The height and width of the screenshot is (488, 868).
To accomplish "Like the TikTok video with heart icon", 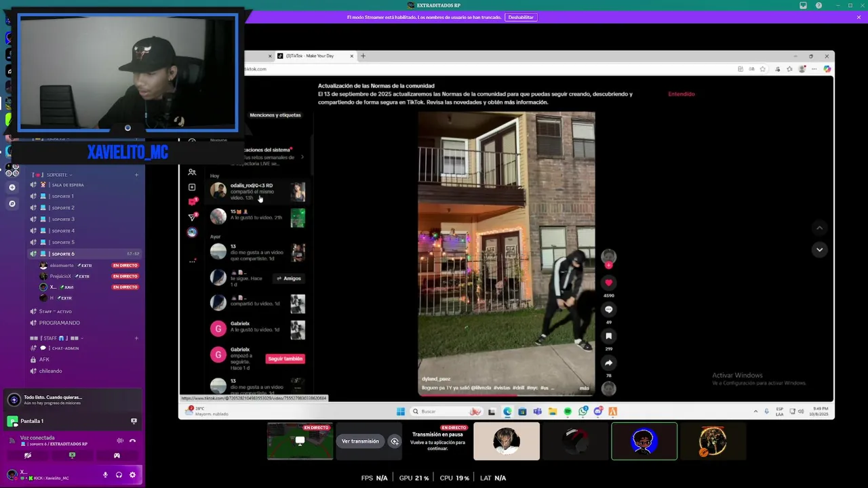I will (x=608, y=283).
